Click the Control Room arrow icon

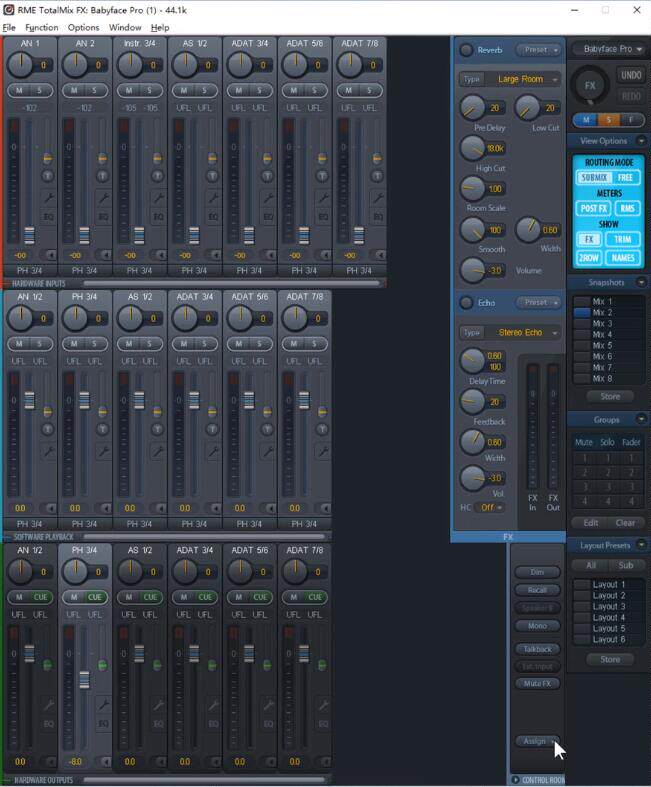515,780
